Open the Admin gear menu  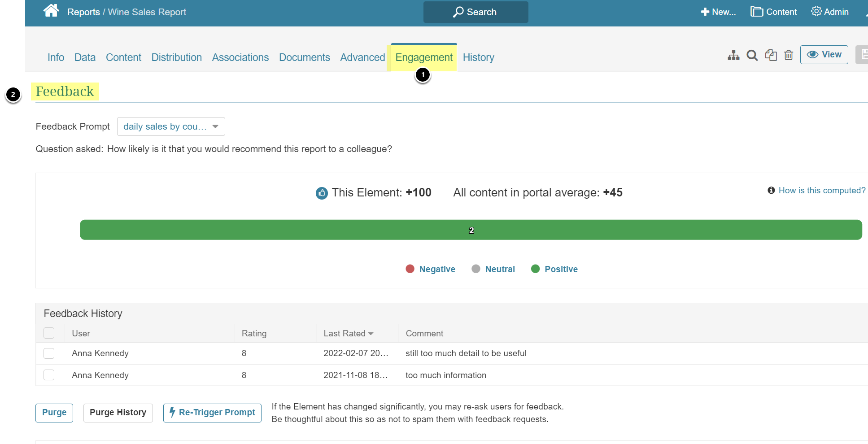pyautogui.click(x=830, y=12)
